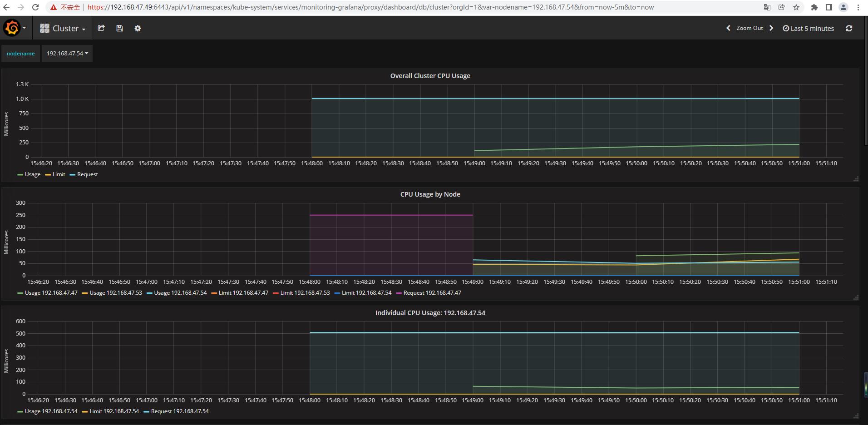Open the CPU Usage by Node panel title menu

[430, 194]
